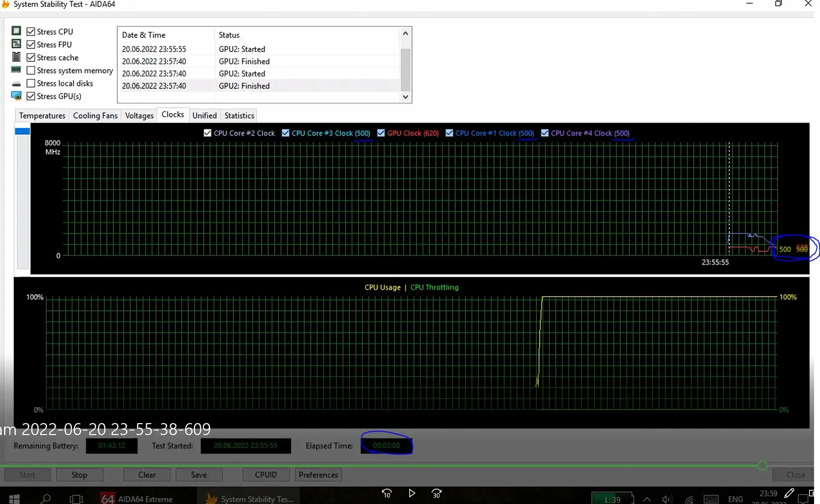Click the video progress knob
Image resolution: width=820 pixels, height=504 pixels.
[762, 466]
